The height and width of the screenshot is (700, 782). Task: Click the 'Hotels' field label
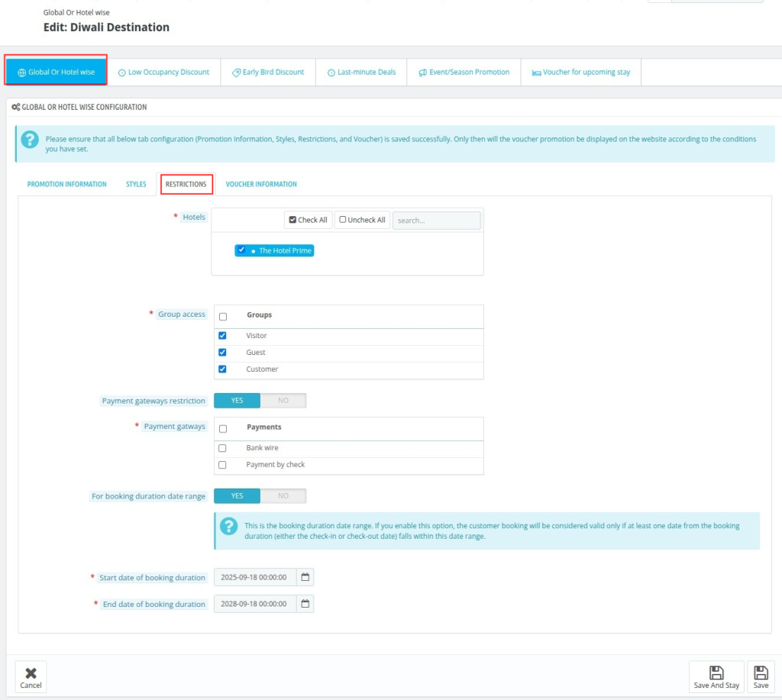coord(194,217)
